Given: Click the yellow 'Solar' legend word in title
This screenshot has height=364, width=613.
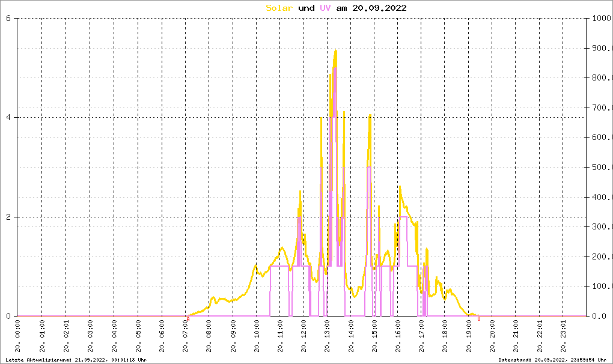Looking at the screenshot, I should [x=279, y=8].
